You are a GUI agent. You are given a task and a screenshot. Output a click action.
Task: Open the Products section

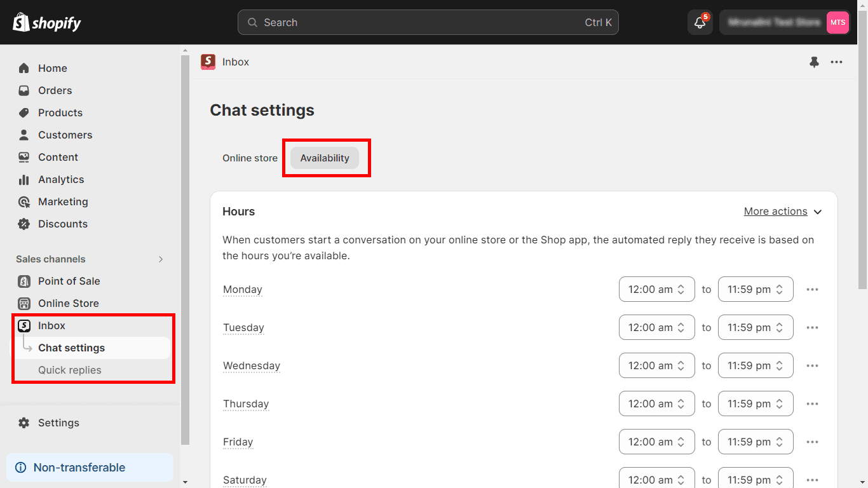pos(60,112)
